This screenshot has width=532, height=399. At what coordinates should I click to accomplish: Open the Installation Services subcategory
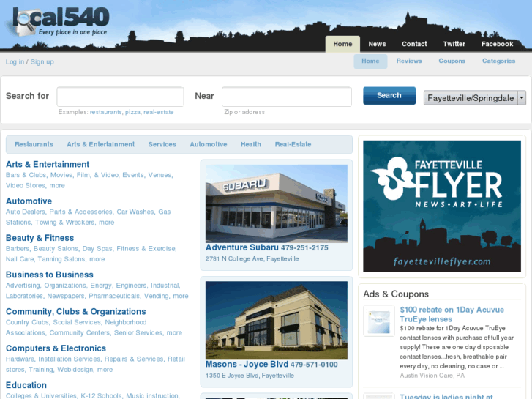(x=70, y=359)
